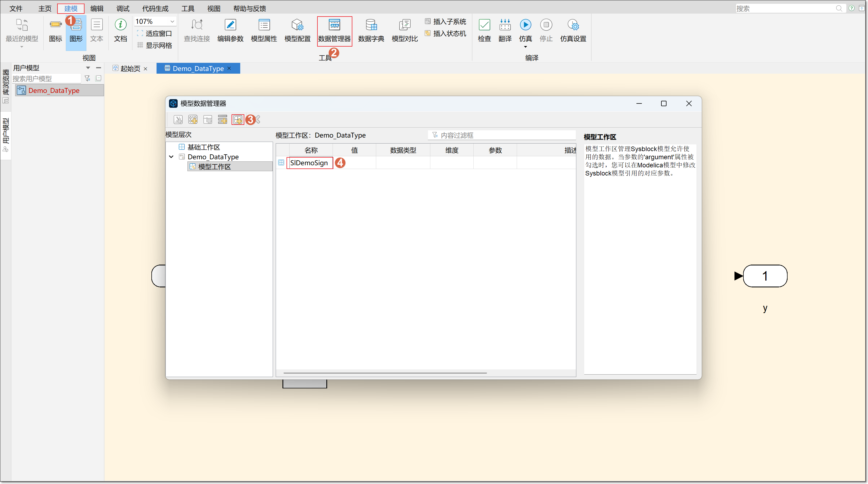The height and width of the screenshot is (484, 868).
Task: Select Demo_DataType in 用户模型 list
Action: 60,90
